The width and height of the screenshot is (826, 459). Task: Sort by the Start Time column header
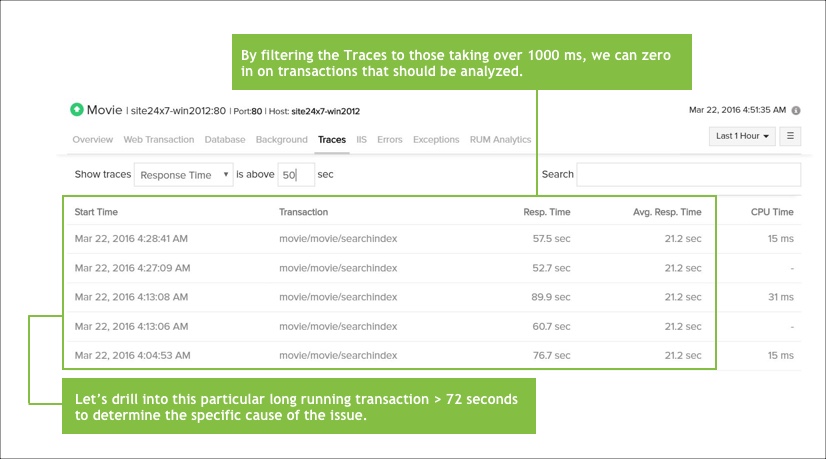tap(96, 212)
